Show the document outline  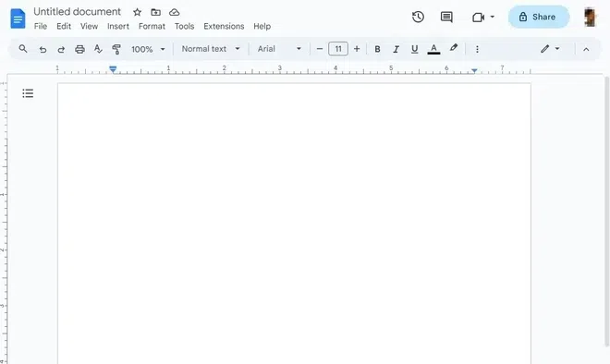(28, 93)
